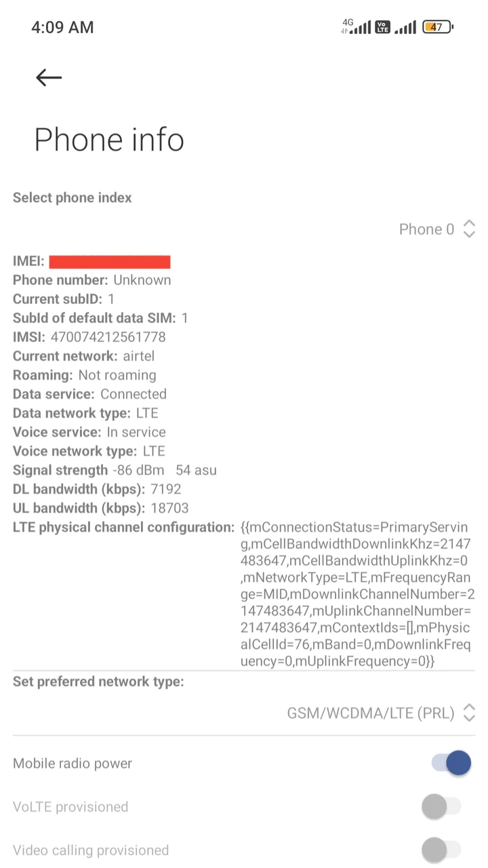Tap the 4:09 AM status bar clock
488x868 pixels.
click(x=62, y=27)
